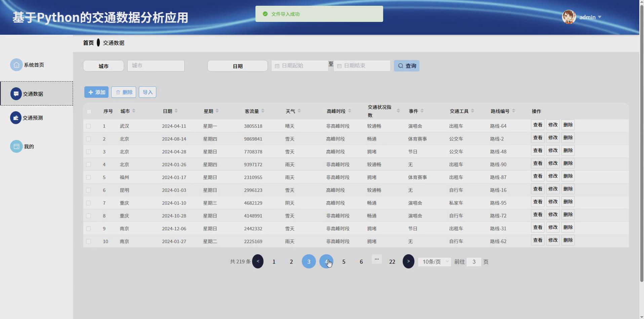Open the 10条/页 page size dropdown
The height and width of the screenshot is (319, 644).
coord(434,262)
